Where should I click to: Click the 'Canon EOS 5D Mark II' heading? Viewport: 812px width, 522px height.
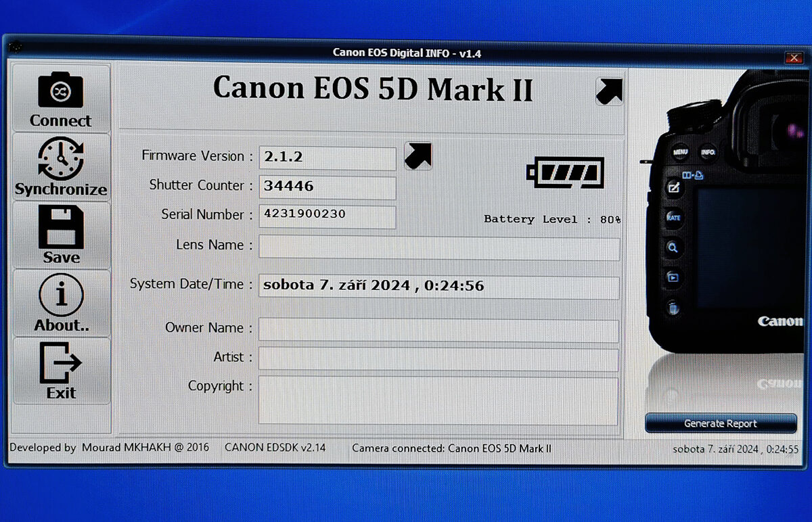click(x=373, y=89)
